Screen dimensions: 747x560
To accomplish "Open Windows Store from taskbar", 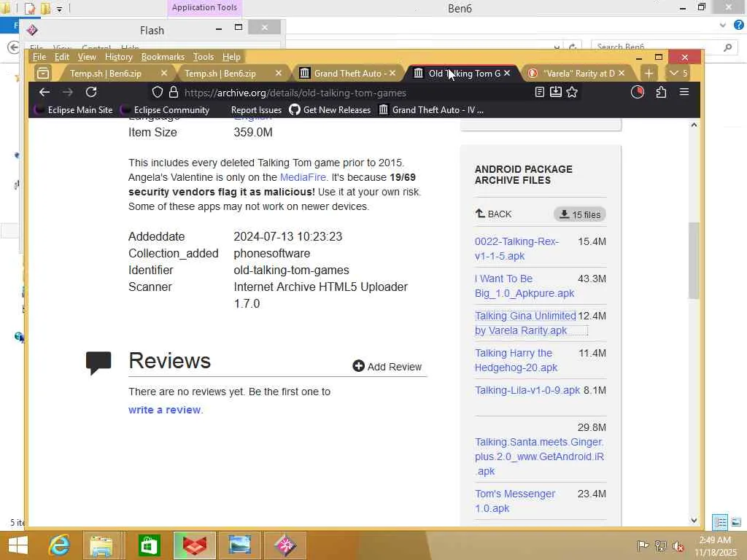I will (x=149, y=545).
